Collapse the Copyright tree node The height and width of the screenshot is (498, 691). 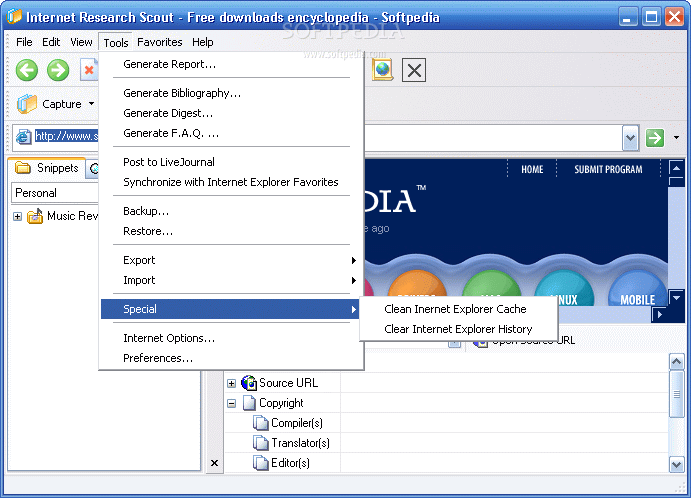pyautogui.click(x=231, y=403)
